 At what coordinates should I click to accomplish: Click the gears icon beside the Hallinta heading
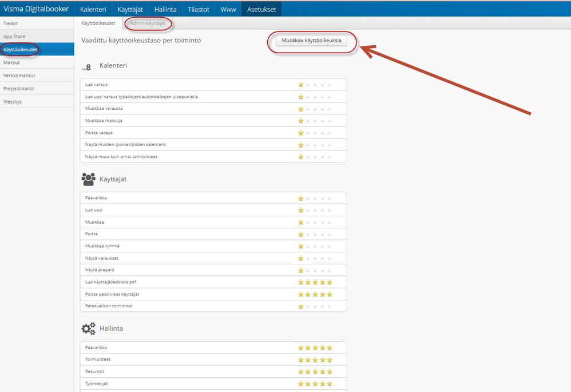pyautogui.click(x=89, y=328)
